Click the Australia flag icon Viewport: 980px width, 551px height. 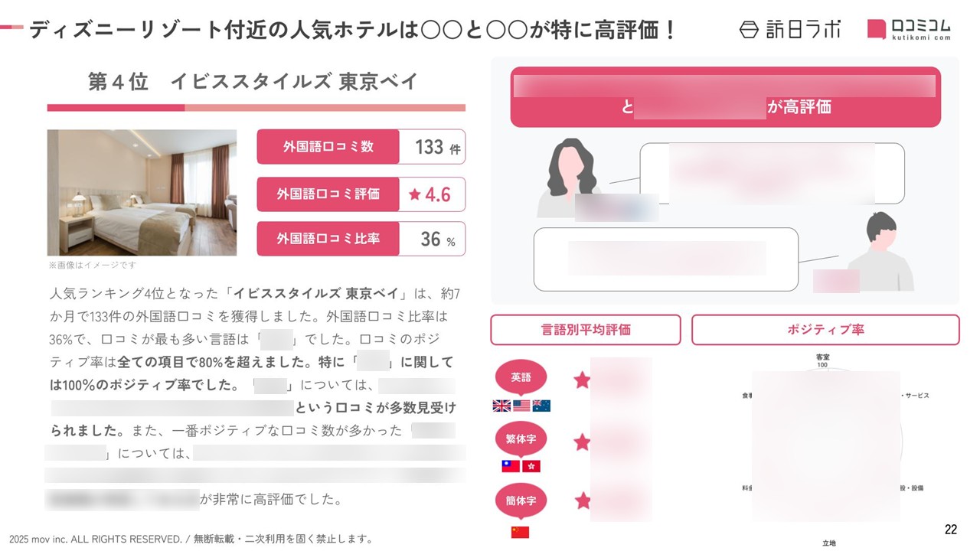(x=541, y=406)
